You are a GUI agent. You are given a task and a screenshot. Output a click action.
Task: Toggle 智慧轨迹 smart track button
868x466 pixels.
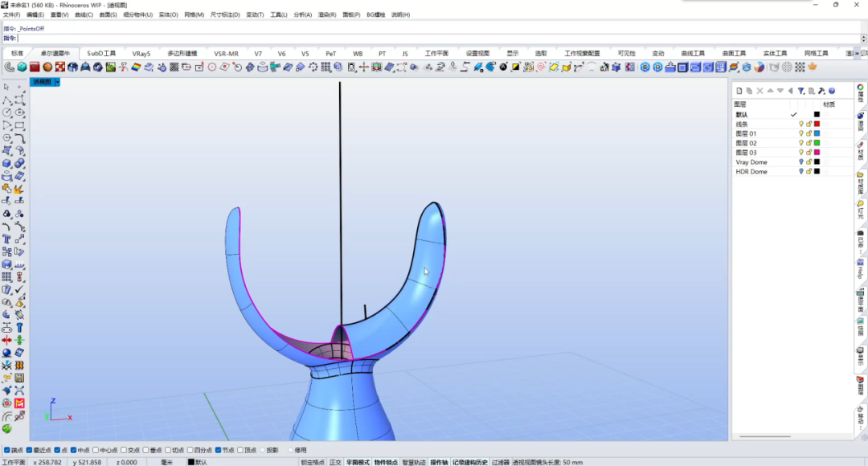[414, 462]
